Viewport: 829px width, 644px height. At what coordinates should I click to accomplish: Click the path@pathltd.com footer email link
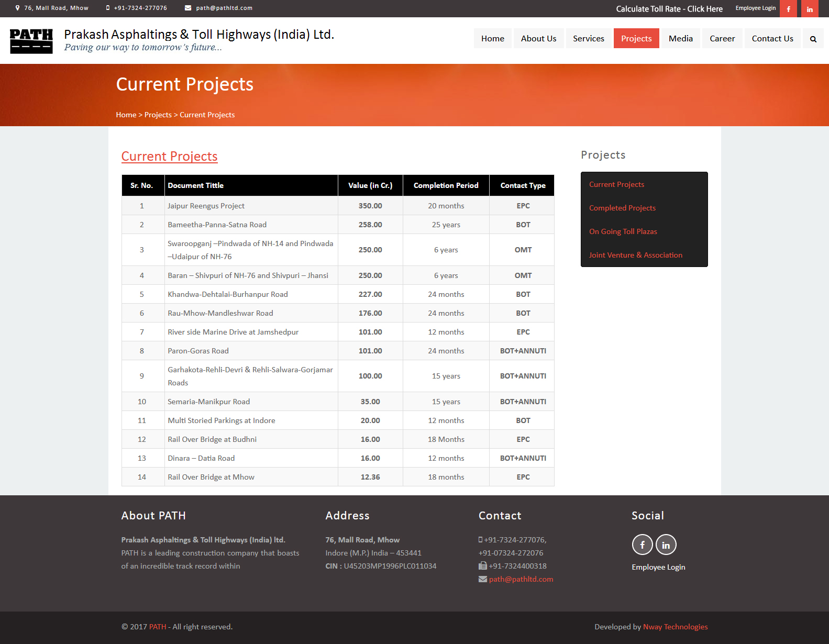click(521, 579)
